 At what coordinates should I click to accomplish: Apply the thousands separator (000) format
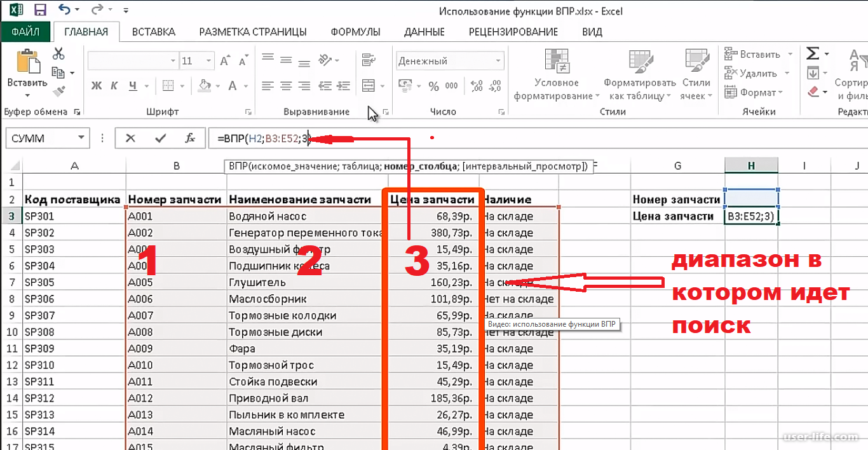click(x=451, y=86)
